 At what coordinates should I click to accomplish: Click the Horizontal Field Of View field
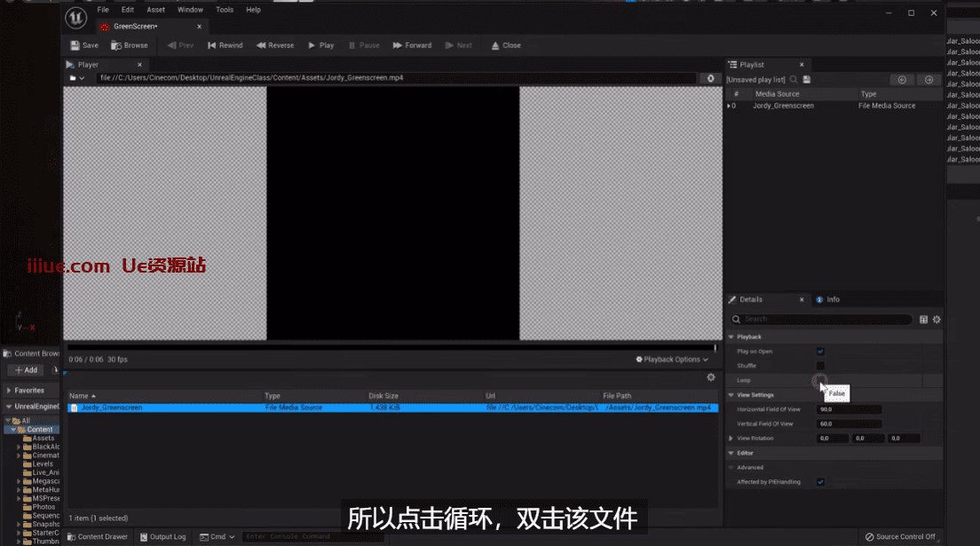coord(849,409)
